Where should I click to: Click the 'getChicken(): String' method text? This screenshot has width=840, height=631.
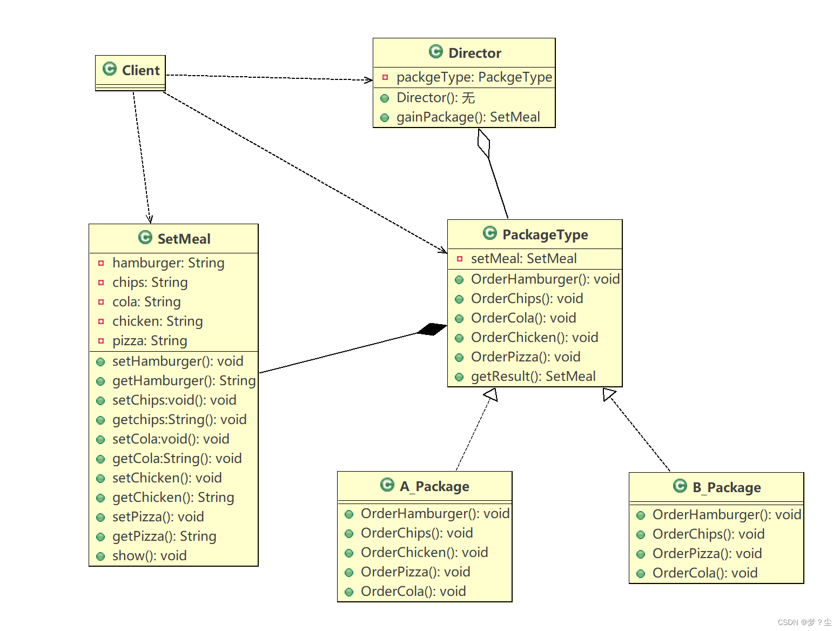(x=173, y=498)
